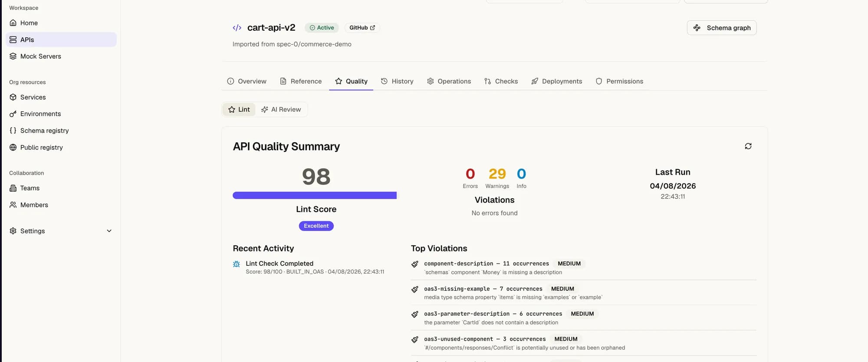Click 'Imported from spec-0/commerce-demo' text

(x=292, y=44)
